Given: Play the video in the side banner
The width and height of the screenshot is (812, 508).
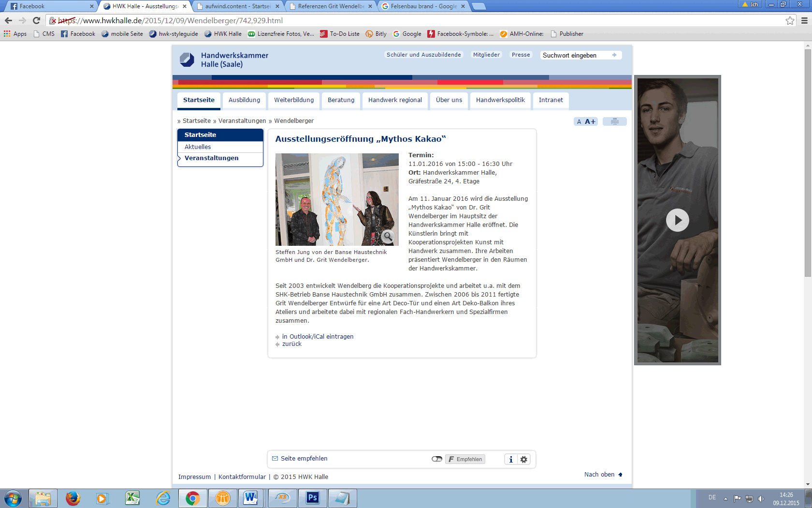Looking at the screenshot, I should click(x=677, y=220).
